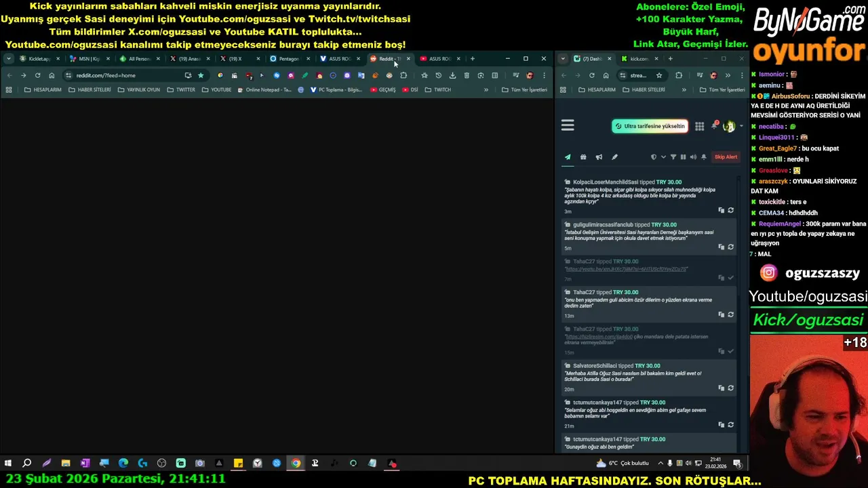This screenshot has width=868, height=488.
Task: Toggle the shield moderation icon
Action: tap(654, 157)
